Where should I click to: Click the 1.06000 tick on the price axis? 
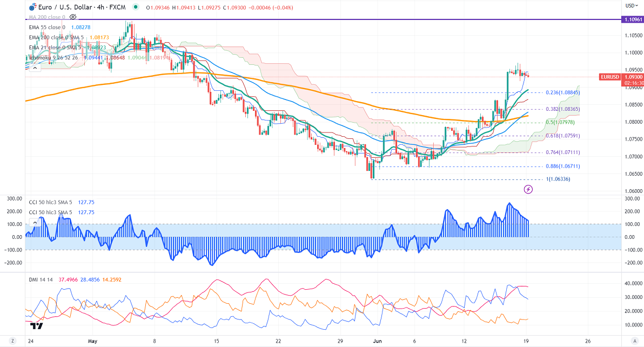633,191
